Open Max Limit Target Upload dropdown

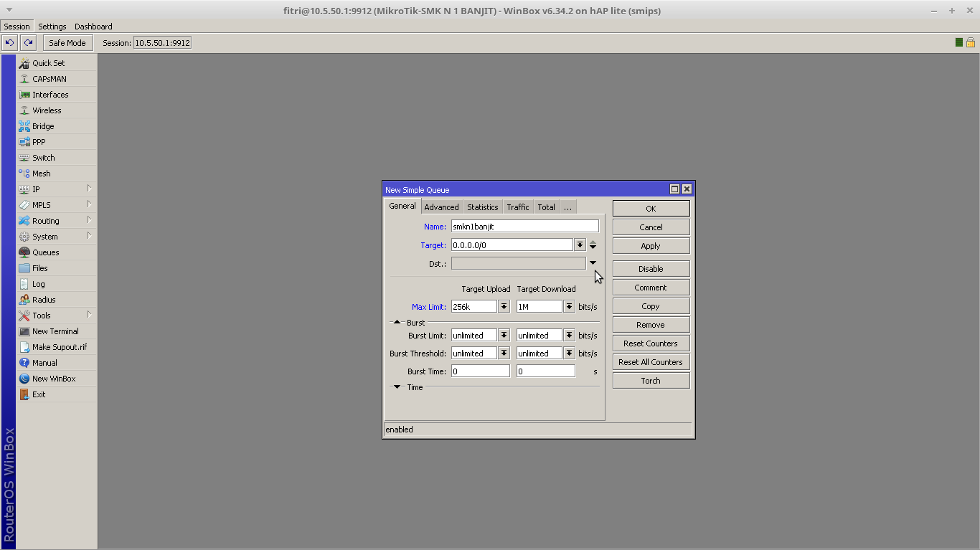(x=504, y=307)
